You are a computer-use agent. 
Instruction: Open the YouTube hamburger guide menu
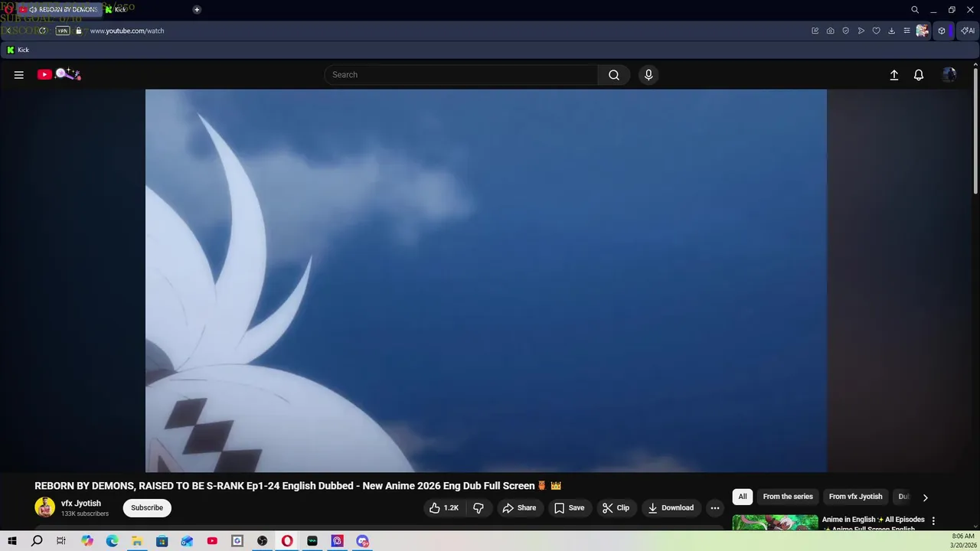click(19, 75)
